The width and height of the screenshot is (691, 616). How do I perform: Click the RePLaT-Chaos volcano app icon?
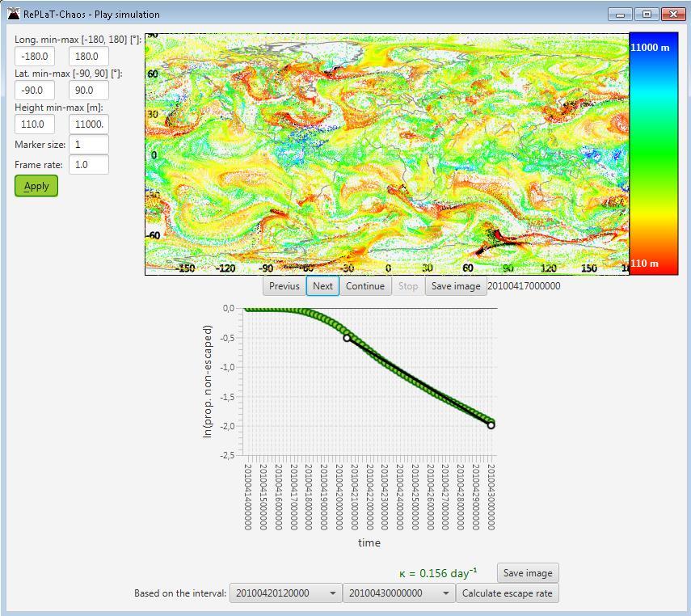(14, 14)
